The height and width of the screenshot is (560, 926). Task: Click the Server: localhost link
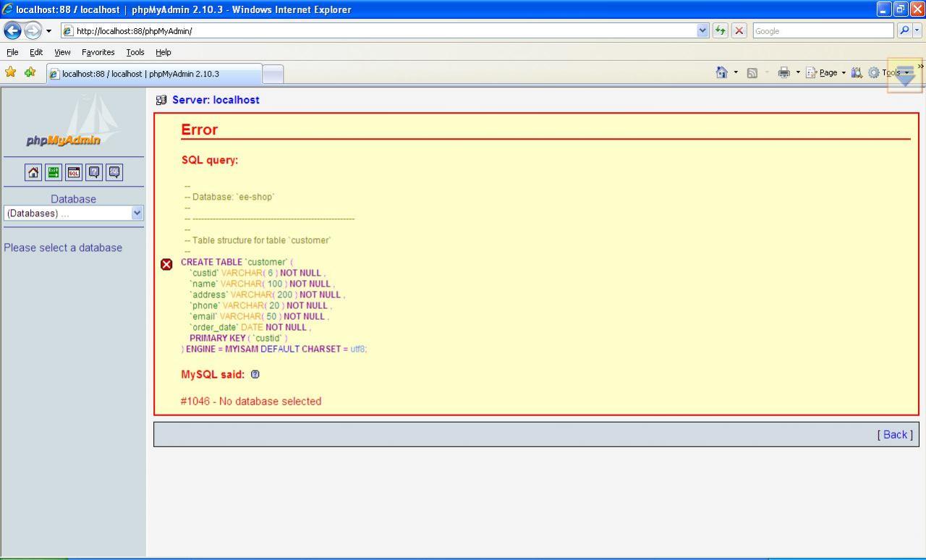[216, 100]
